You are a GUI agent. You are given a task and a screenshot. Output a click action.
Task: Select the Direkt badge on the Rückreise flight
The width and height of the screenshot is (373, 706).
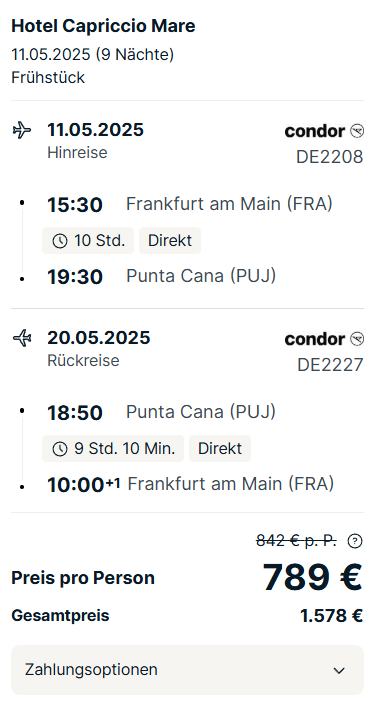tap(220, 448)
